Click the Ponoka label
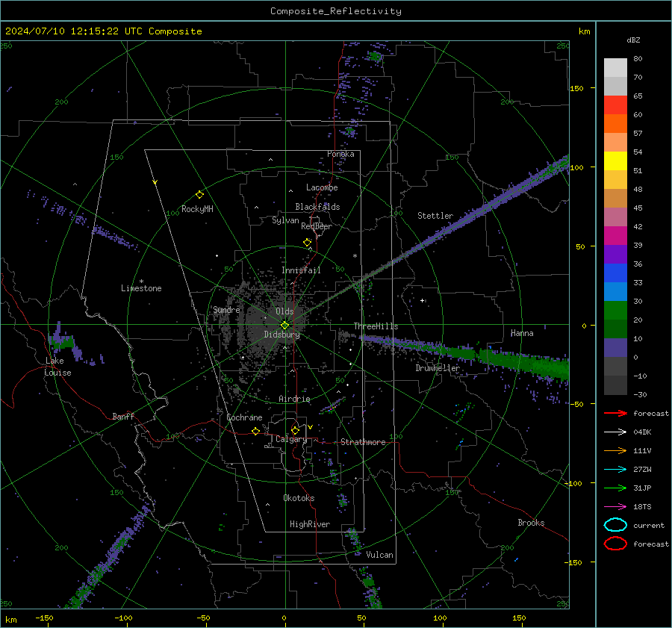 pyautogui.click(x=340, y=154)
